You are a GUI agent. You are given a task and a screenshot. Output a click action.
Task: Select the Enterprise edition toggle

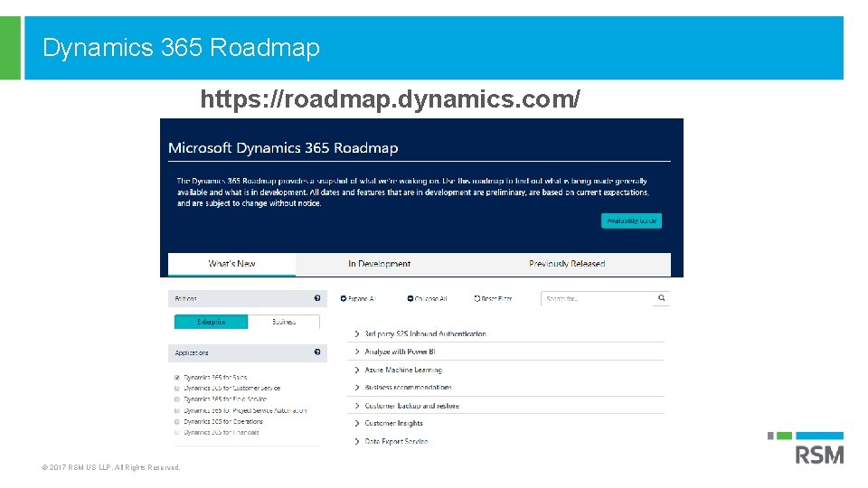211,322
